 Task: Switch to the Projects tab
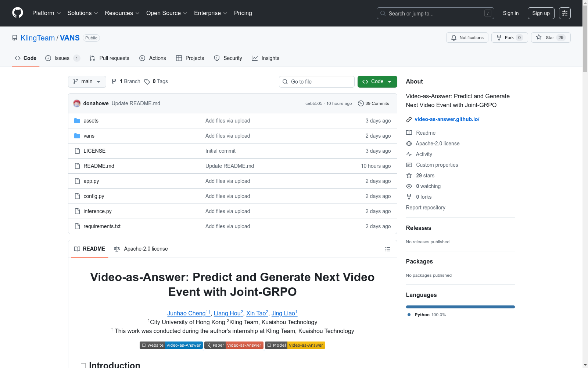tap(190, 58)
